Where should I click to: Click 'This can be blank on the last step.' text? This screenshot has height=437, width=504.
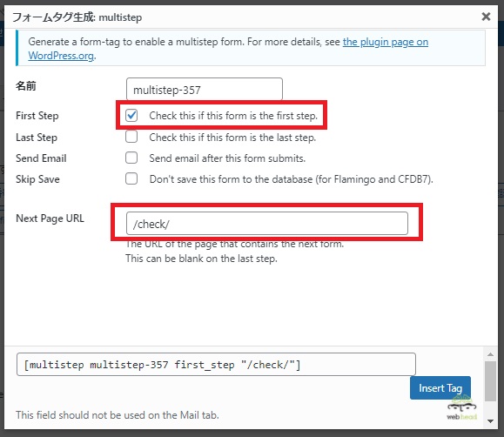click(201, 259)
